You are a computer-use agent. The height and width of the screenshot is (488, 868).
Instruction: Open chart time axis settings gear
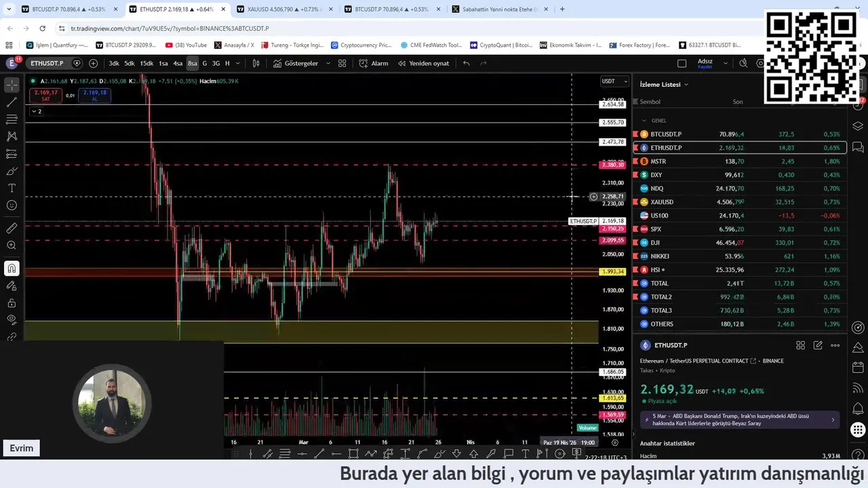pyautogui.click(x=615, y=443)
